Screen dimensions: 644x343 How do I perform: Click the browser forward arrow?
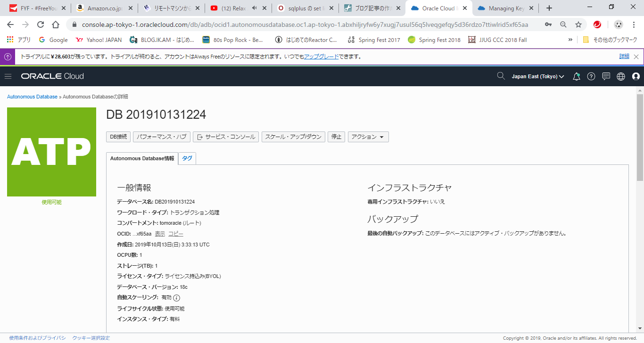click(25, 24)
